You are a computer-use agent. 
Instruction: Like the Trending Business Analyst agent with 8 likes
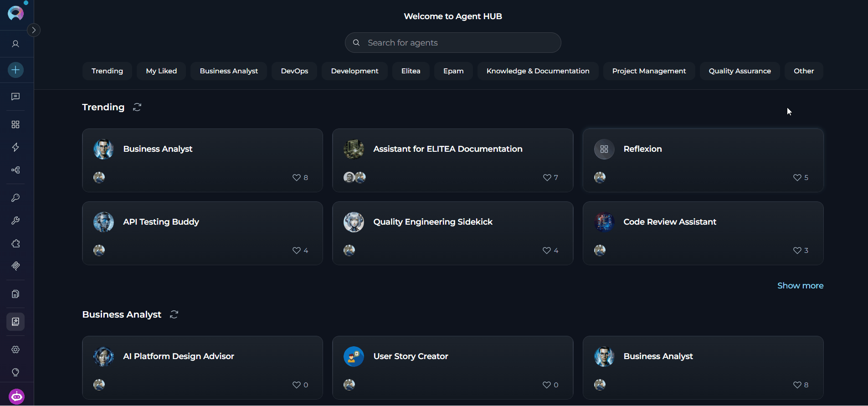point(297,178)
